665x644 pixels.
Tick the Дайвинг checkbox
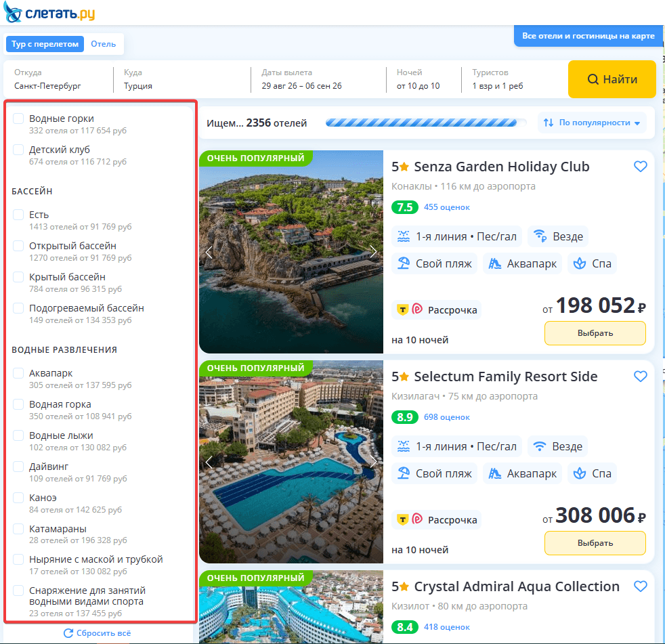click(x=18, y=467)
